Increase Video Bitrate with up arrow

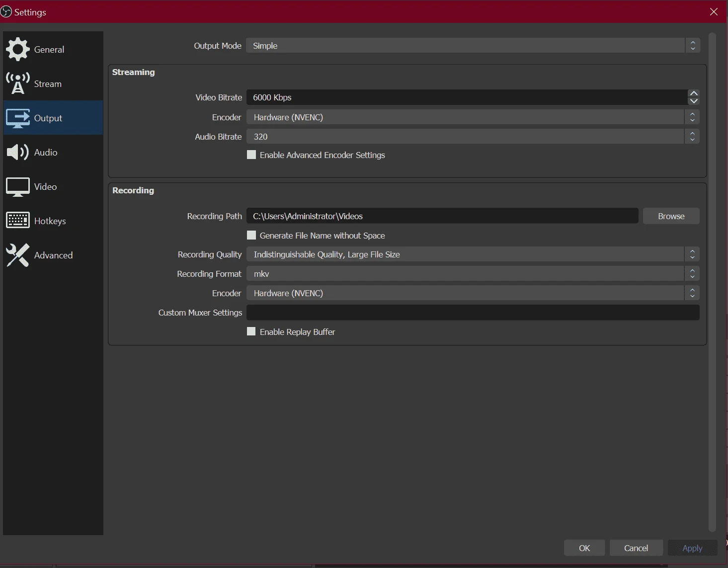click(x=694, y=93)
